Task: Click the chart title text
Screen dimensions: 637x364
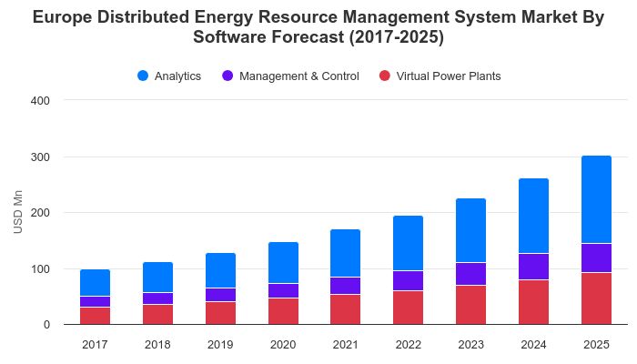Action: (x=318, y=26)
